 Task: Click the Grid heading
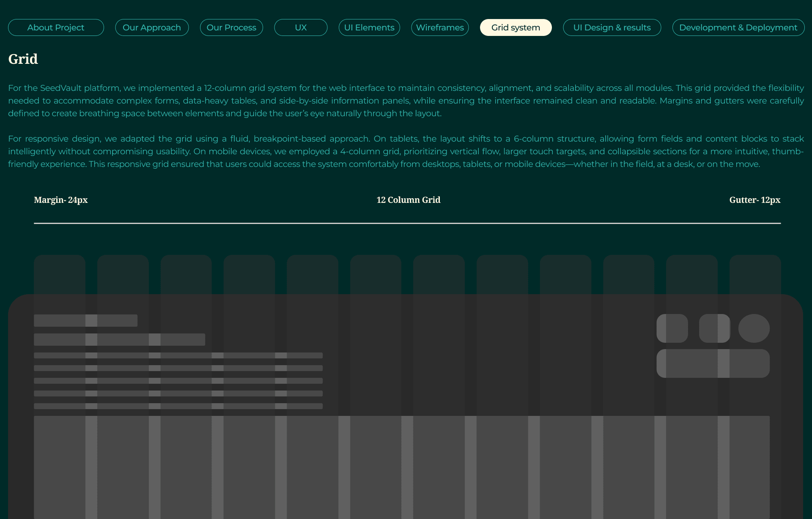click(23, 59)
